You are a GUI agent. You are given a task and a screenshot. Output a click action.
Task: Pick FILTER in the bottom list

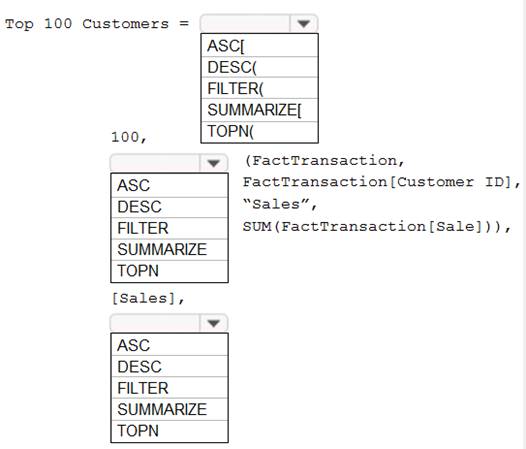[x=169, y=388]
